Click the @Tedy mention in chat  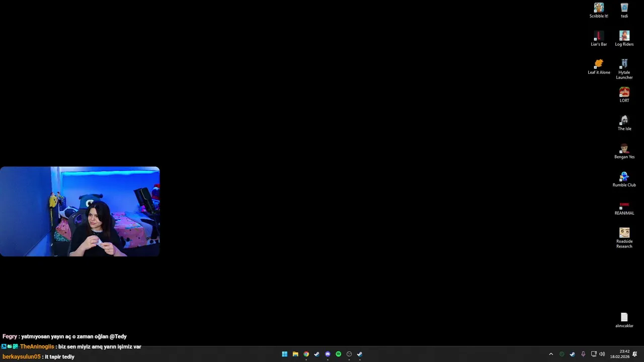[118, 336]
